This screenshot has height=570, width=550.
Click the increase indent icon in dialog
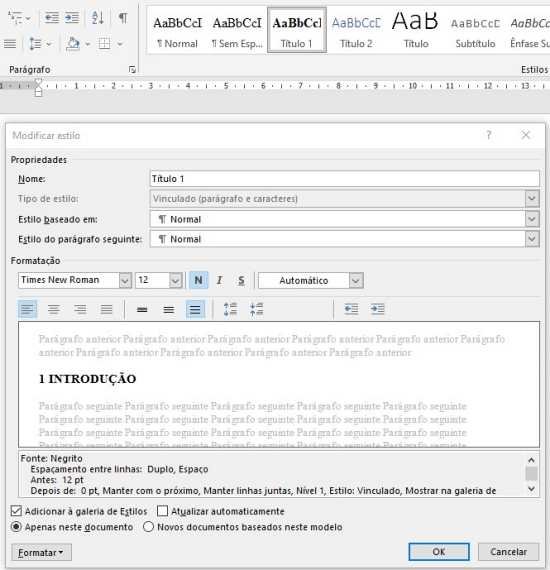pos(377,309)
